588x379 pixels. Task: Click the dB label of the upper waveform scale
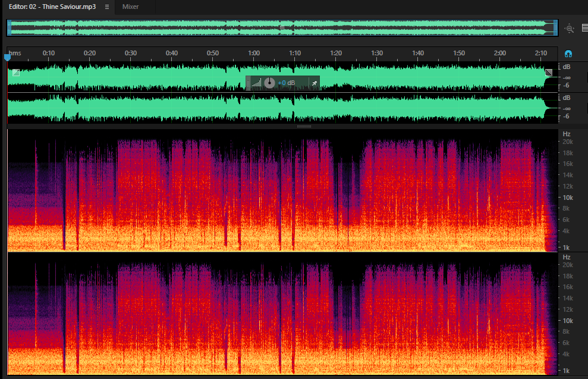pos(567,67)
